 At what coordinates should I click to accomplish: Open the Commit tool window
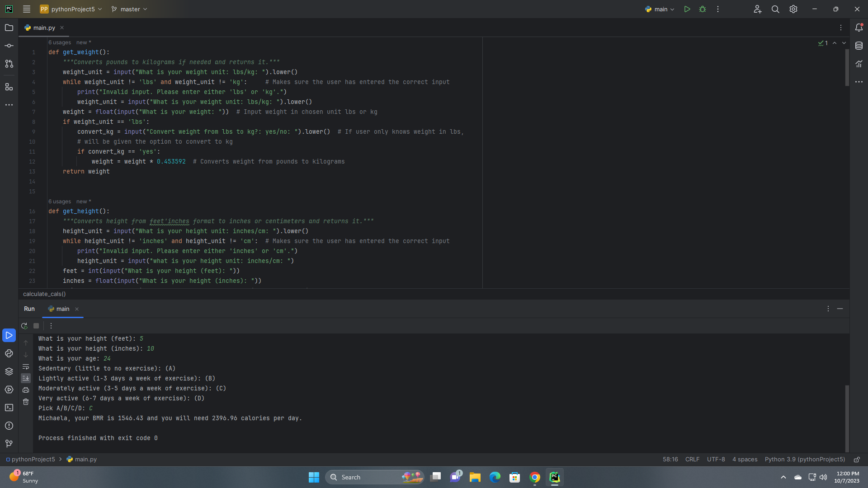9,46
